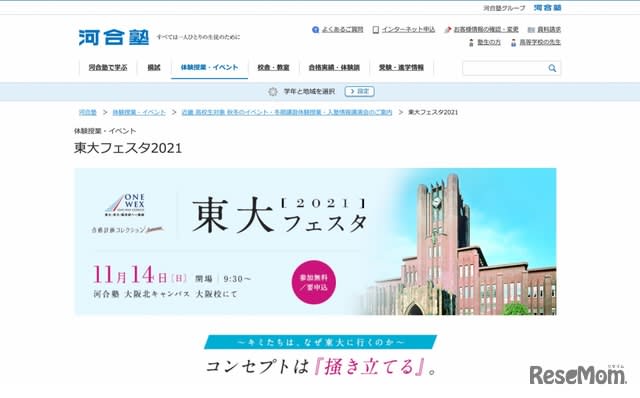This screenshot has width=640, height=398.
Task: Click the すべては一人ひとりの生徒のために tagline
Action: tap(198, 37)
